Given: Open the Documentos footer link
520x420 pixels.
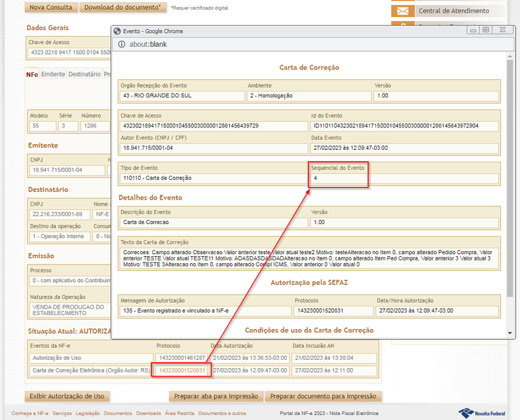Looking at the screenshot, I should coord(118,414).
